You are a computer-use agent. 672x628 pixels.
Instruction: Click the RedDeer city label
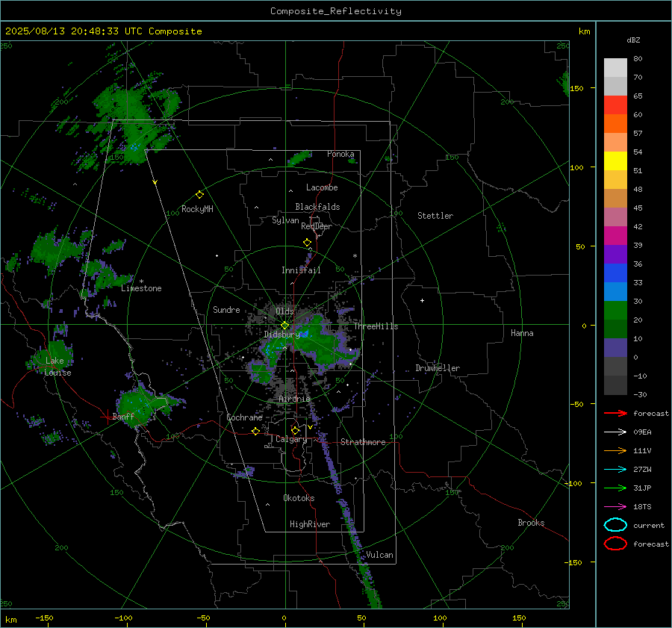coord(317,226)
